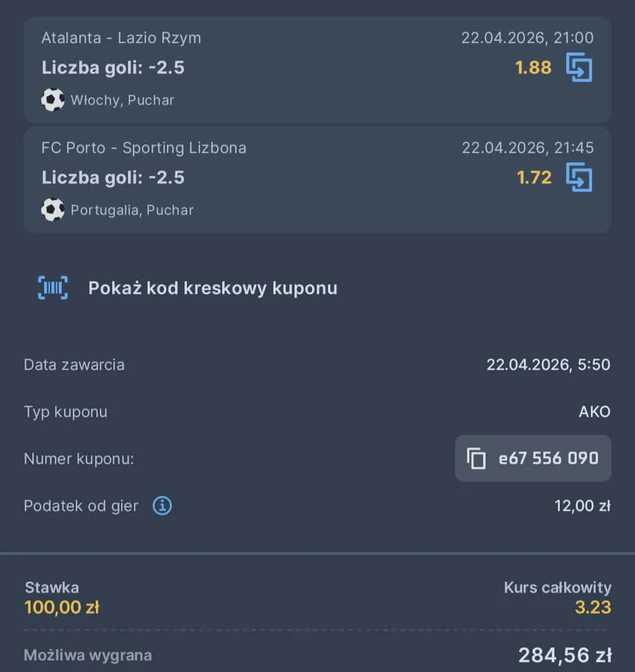The image size is (635, 672).
Task: Click the Stawka amount 100,00 zł
Action: (62, 607)
